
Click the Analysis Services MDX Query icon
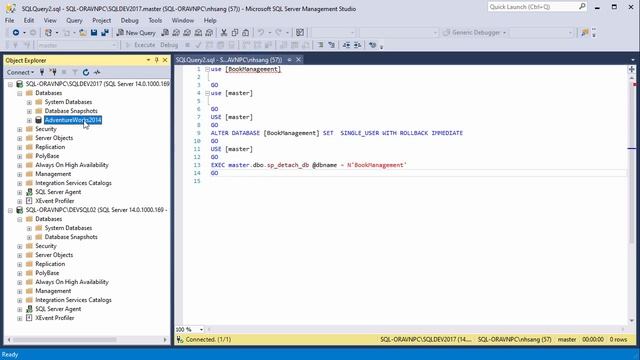[176, 33]
